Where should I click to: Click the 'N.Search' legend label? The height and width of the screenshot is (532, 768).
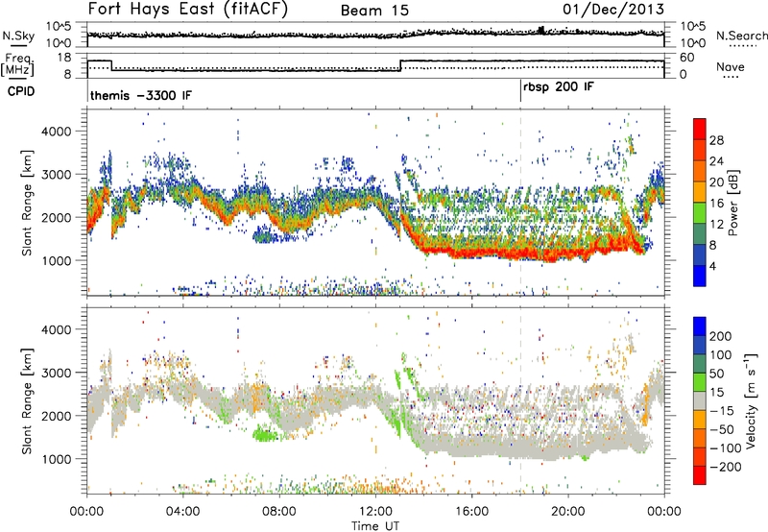coord(741,36)
